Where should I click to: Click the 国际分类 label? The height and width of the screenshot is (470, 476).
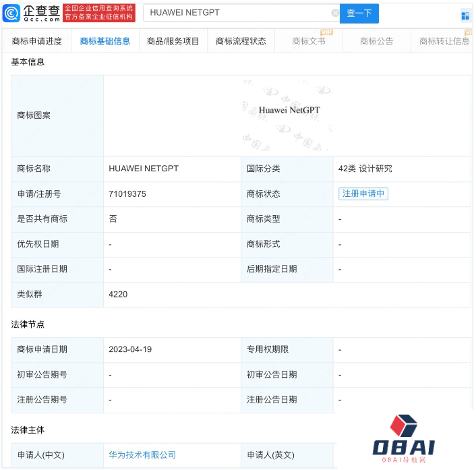click(263, 169)
